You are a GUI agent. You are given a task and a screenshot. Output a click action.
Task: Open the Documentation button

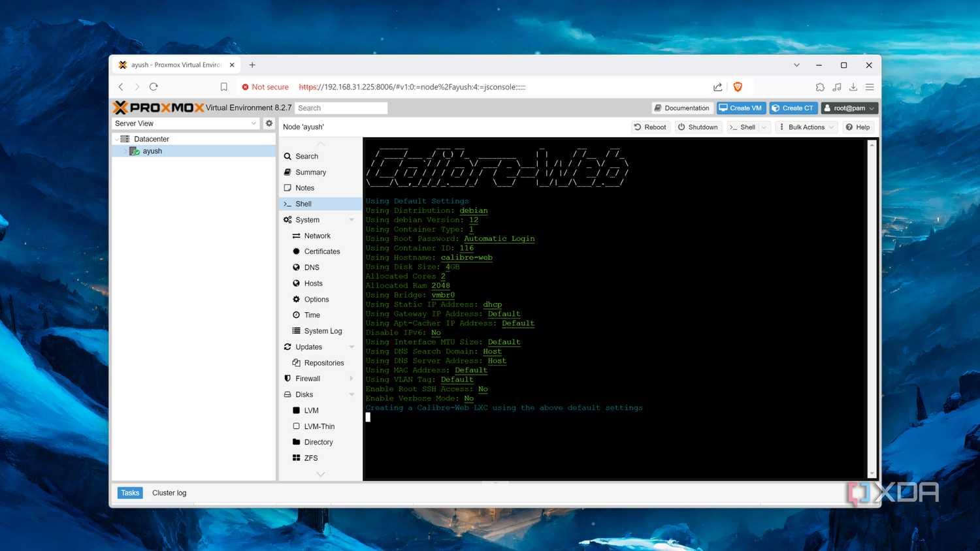(x=681, y=108)
